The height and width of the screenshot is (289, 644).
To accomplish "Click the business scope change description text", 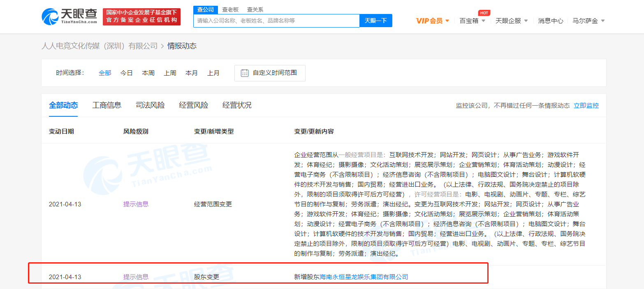I will (x=440, y=204).
